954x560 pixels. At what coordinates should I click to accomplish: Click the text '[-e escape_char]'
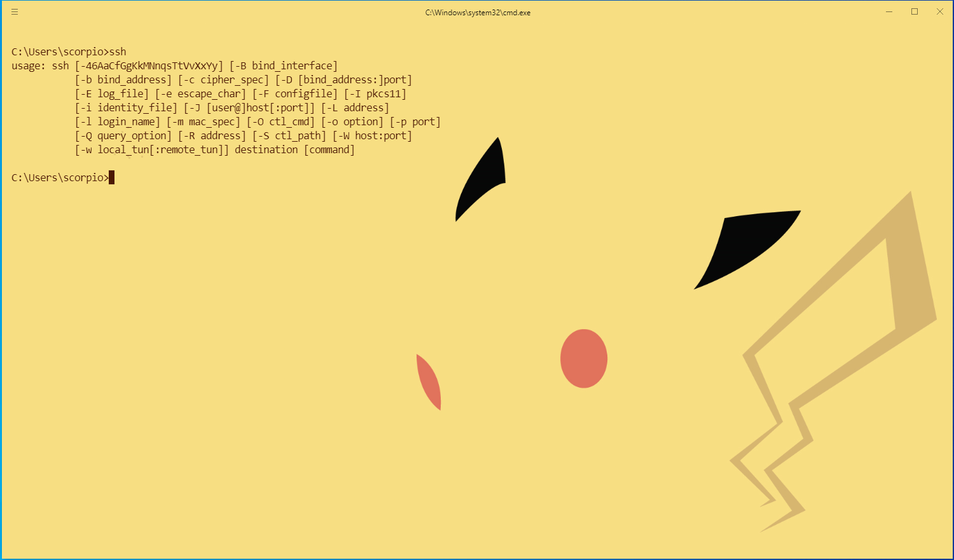coord(200,94)
